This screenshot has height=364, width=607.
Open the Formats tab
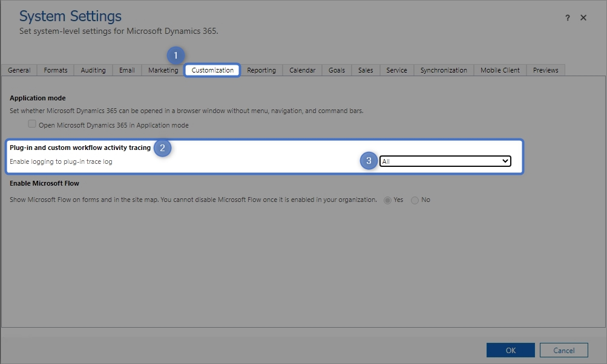56,70
